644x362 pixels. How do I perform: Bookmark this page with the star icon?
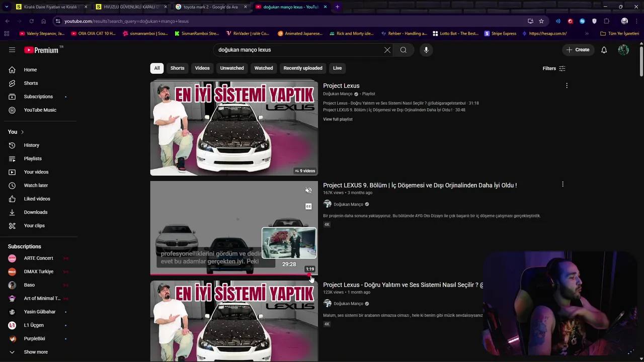[x=541, y=21]
